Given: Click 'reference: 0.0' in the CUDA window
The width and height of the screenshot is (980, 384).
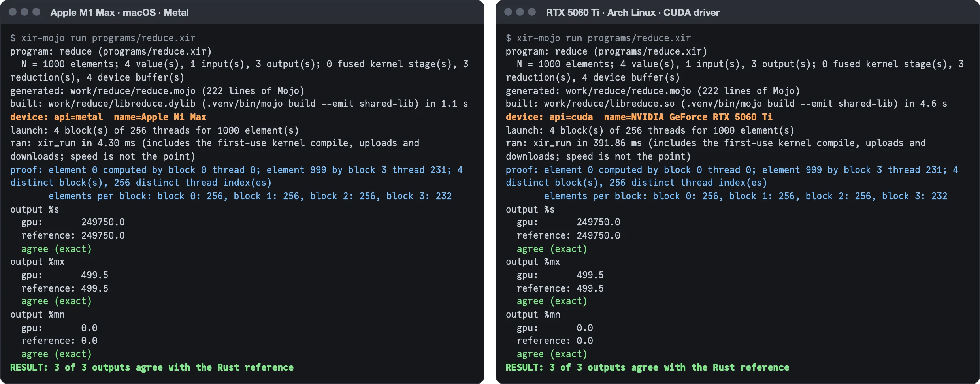Looking at the screenshot, I should pos(555,341).
